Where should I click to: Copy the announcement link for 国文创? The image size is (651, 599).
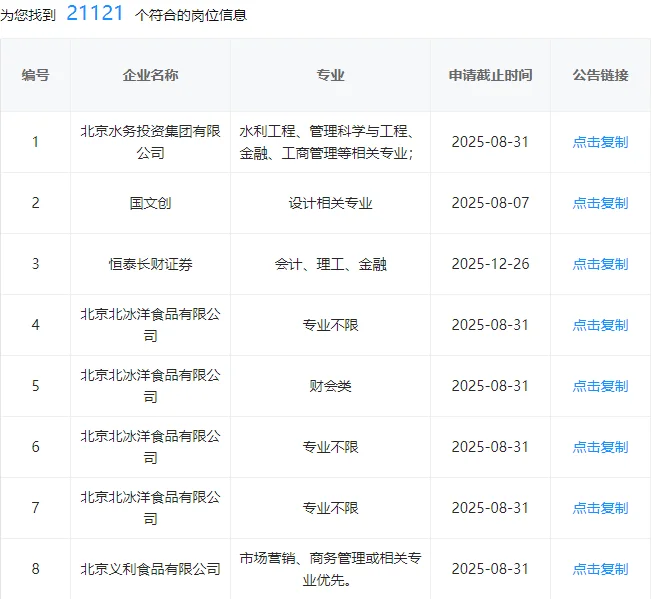pos(600,203)
